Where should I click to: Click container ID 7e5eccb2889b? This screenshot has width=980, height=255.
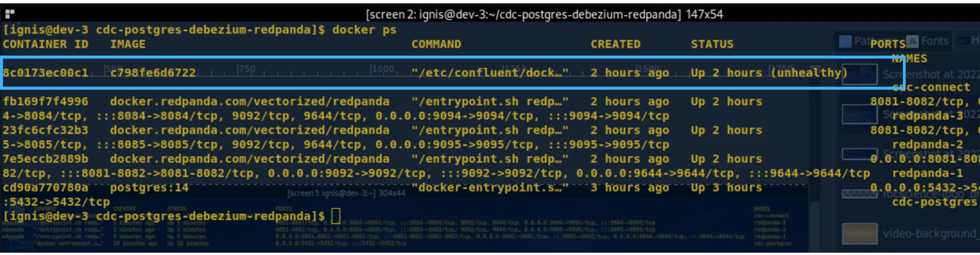click(x=46, y=159)
